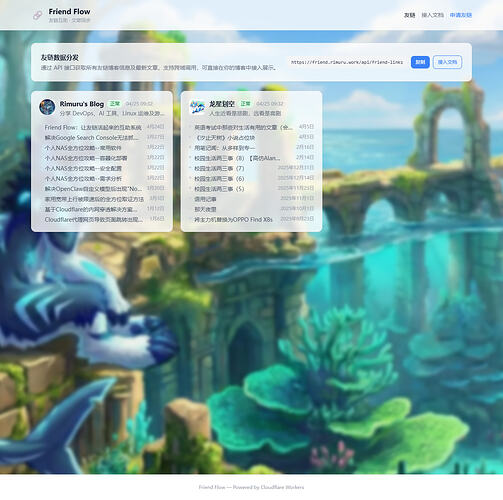Open the 龙屋划空 article dated 2025年11月1日
This screenshot has height=500, width=503.
click(x=205, y=199)
